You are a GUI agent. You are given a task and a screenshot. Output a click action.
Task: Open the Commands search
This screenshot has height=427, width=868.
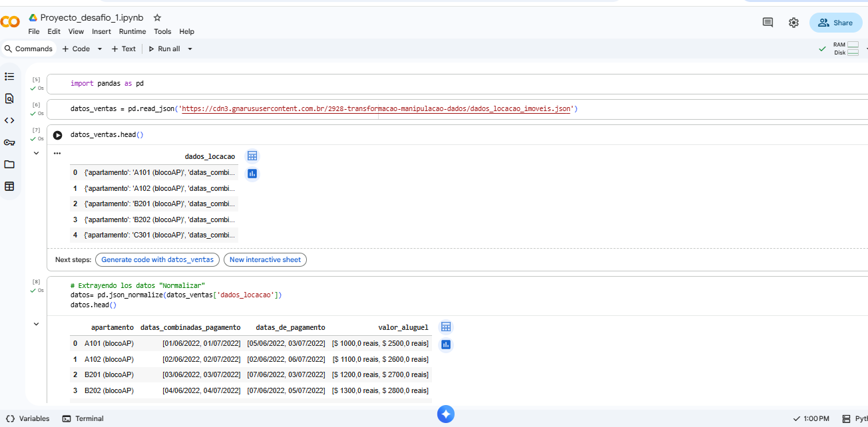pos(28,49)
